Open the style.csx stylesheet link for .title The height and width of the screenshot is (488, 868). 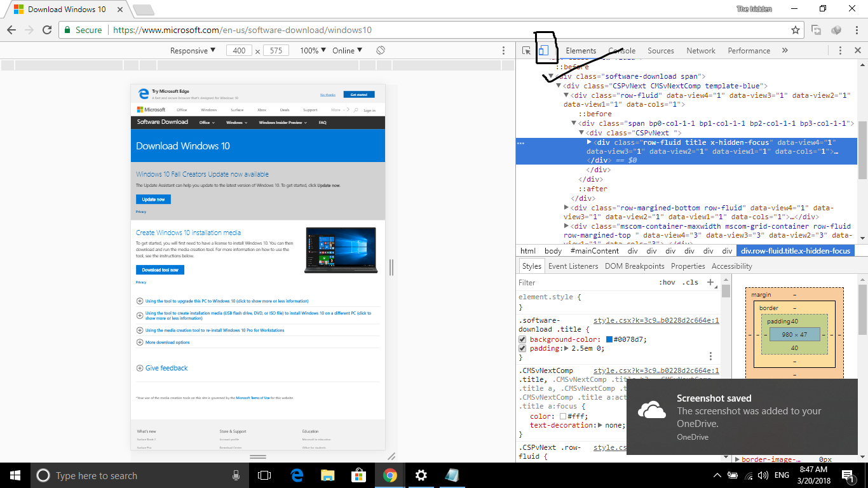pos(656,321)
